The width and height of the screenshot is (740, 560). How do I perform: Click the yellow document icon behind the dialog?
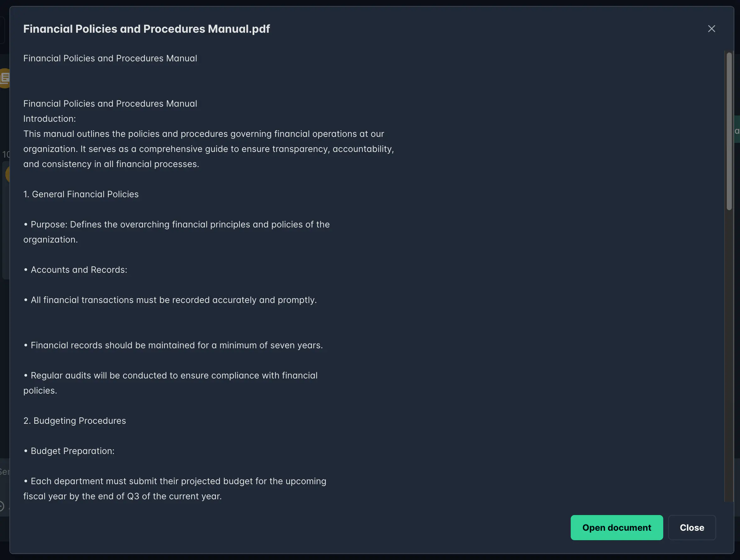coord(5,78)
